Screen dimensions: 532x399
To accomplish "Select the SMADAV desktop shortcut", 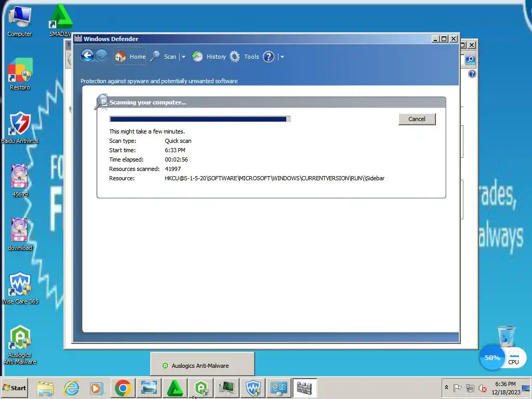I will [60, 20].
